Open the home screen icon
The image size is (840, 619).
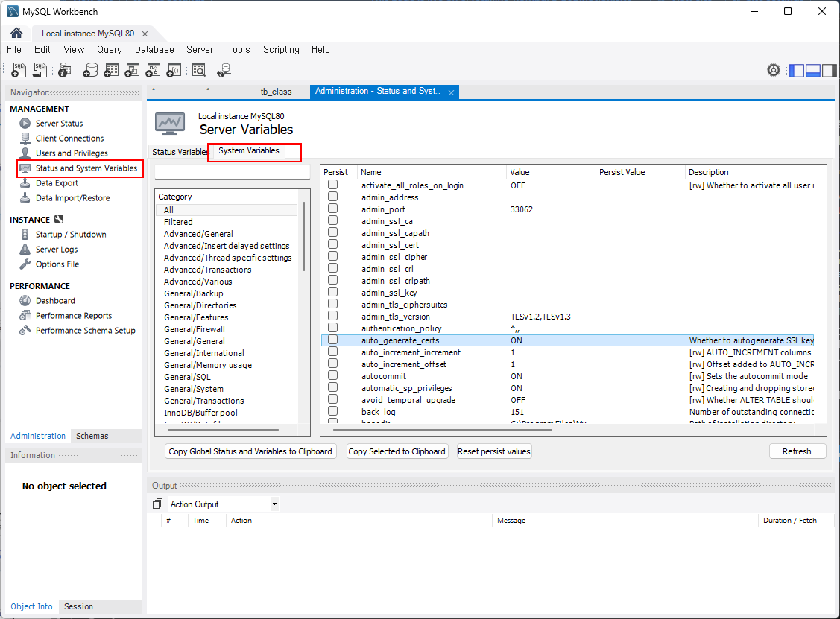coord(16,34)
